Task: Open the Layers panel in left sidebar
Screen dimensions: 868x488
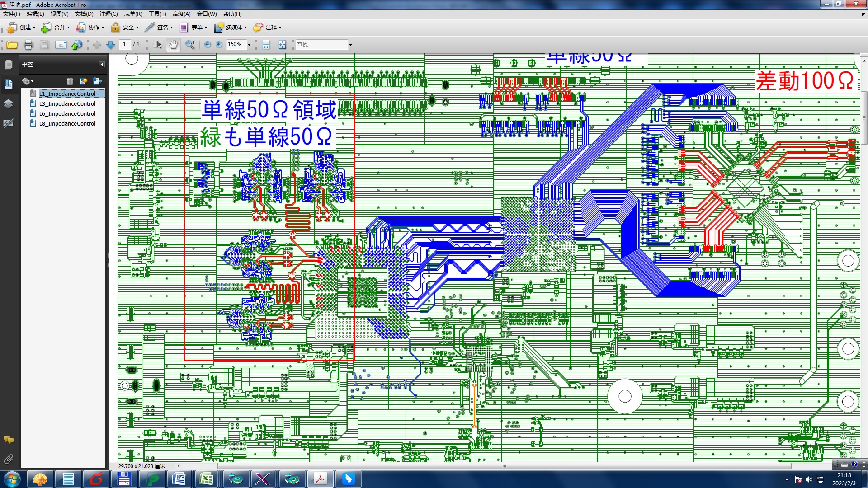Action: click(8, 103)
